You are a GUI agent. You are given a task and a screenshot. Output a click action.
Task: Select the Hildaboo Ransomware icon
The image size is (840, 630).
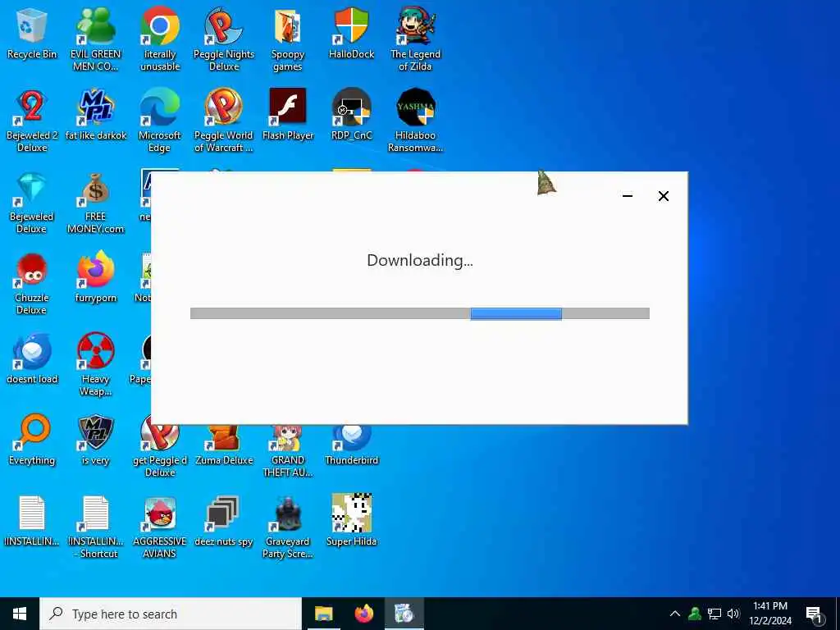click(415, 121)
